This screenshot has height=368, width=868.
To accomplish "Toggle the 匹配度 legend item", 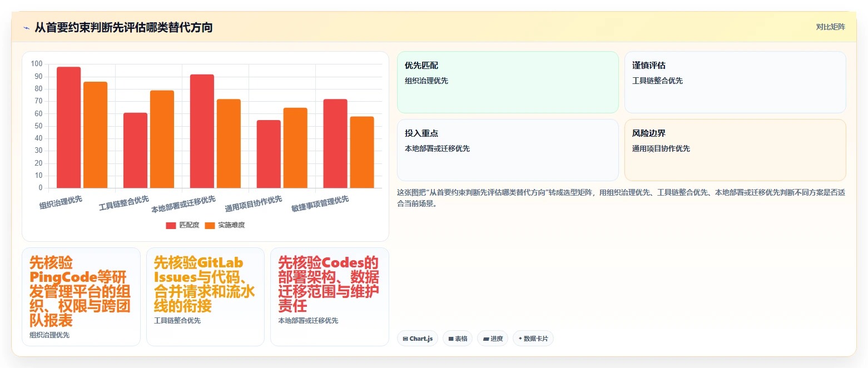I will click(183, 225).
